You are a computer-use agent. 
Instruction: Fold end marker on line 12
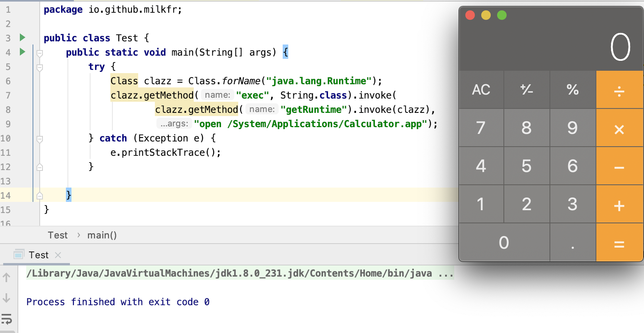pyautogui.click(x=40, y=167)
